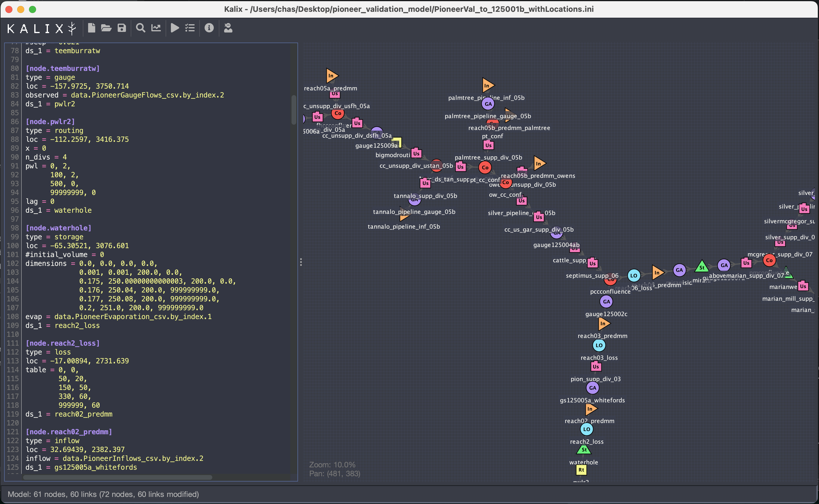The image size is (819, 504).
Task: Click the reach05a_predmm inflow node
Action: pos(332,76)
